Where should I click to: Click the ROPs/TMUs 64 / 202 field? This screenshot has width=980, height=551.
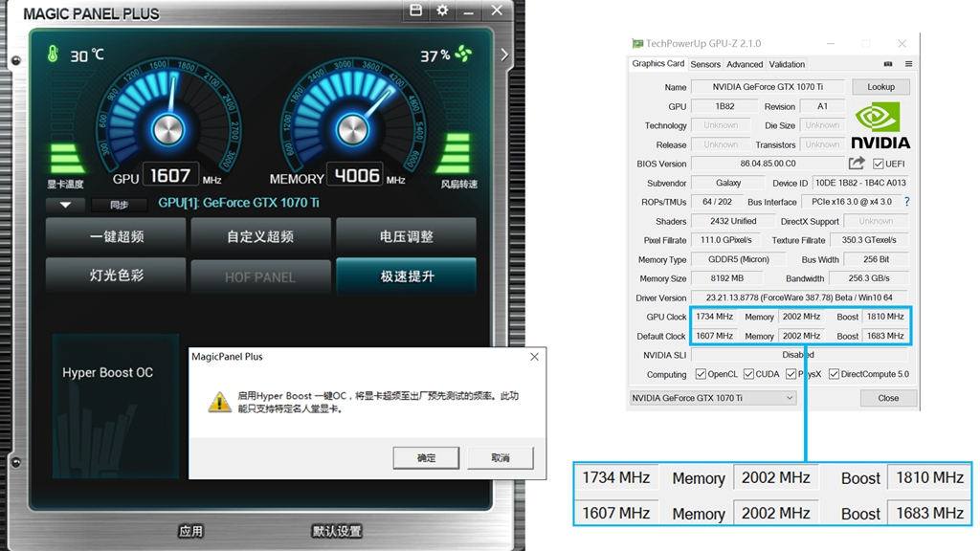coord(717,202)
